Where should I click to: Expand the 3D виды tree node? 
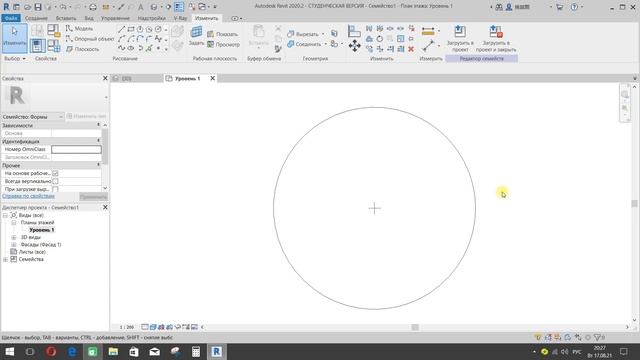pyautogui.click(x=13, y=237)
